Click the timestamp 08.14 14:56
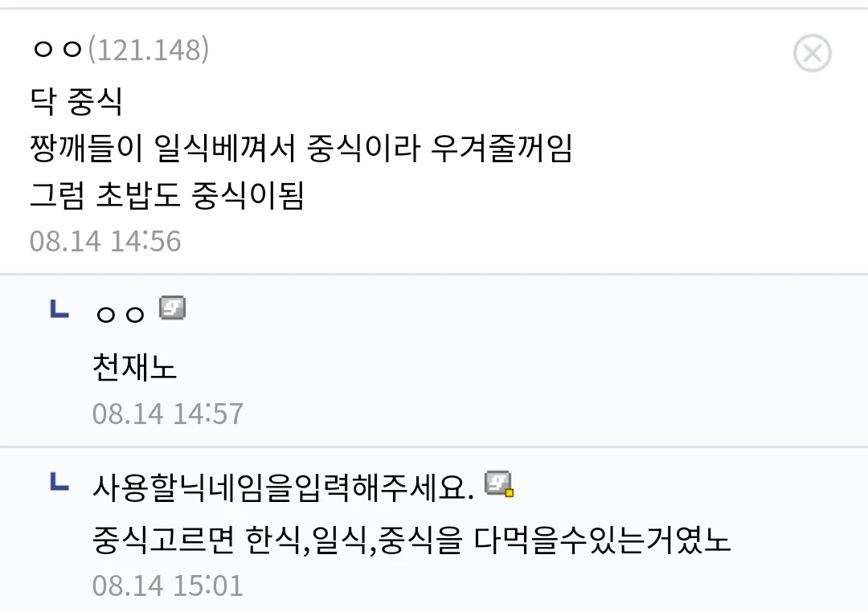 (x=105, y=241)
